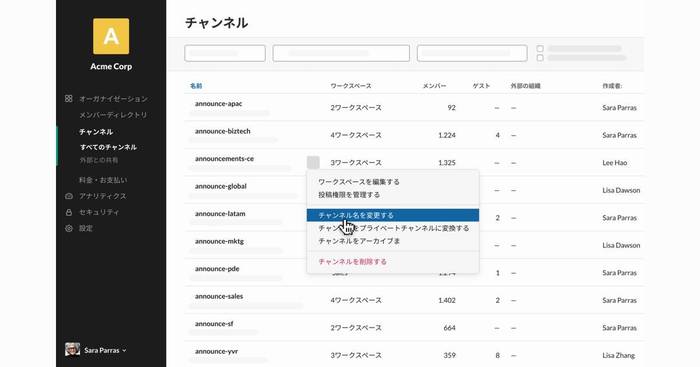Click the options button on announcements-ce row
700x367 pixels.
pyautogui.click(x=313, y=163)
